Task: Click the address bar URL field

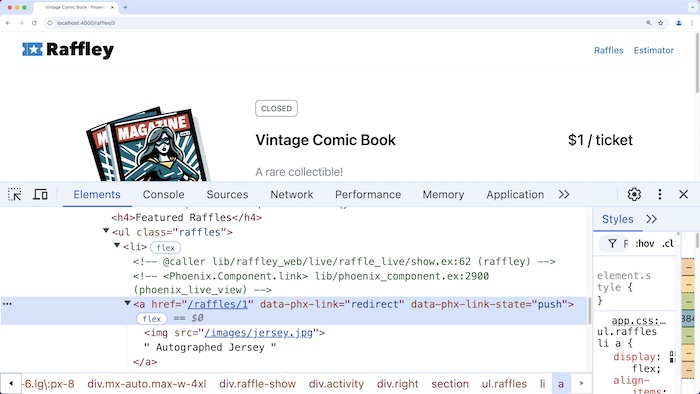Action: pos(348,23)
